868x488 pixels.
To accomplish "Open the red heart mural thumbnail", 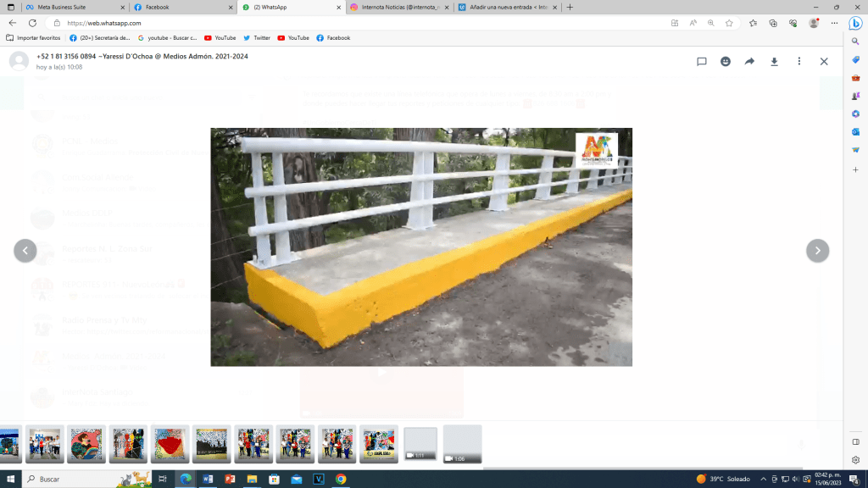I will [170, 444].
